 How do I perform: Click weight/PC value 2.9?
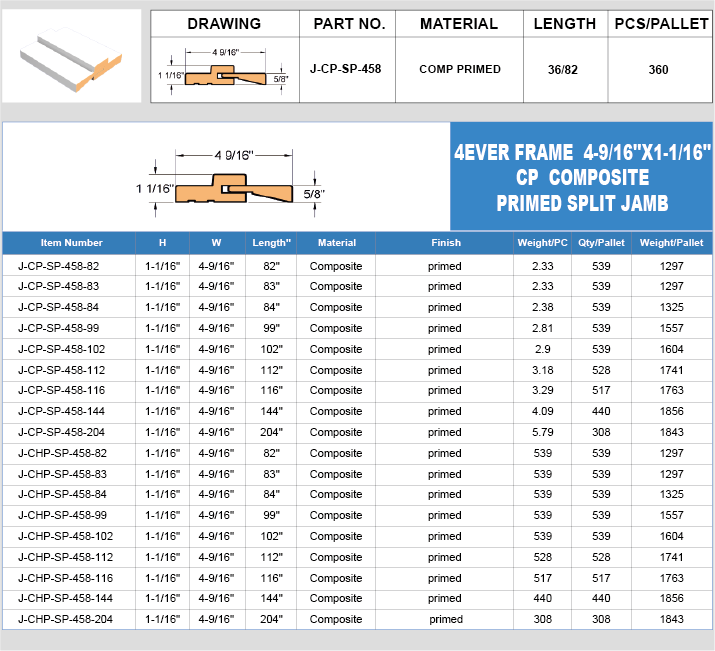point(542,349)
